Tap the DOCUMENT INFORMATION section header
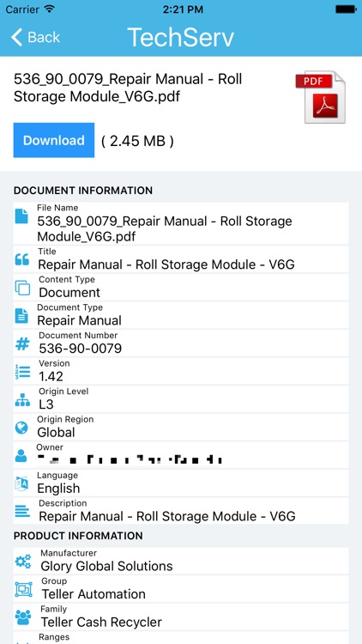This screenshot has height=644, width=362. [x=83, y=191]
